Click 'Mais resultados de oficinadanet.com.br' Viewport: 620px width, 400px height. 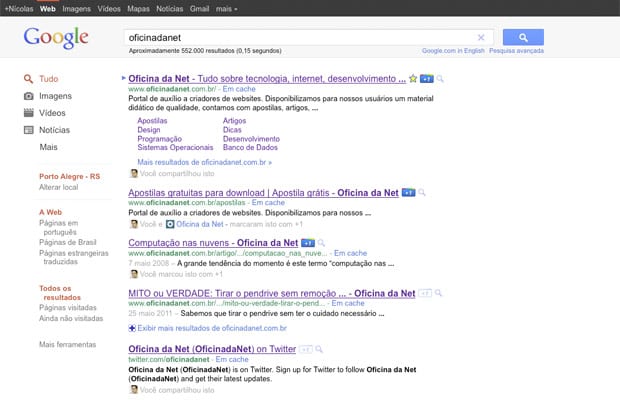point(204,162)
